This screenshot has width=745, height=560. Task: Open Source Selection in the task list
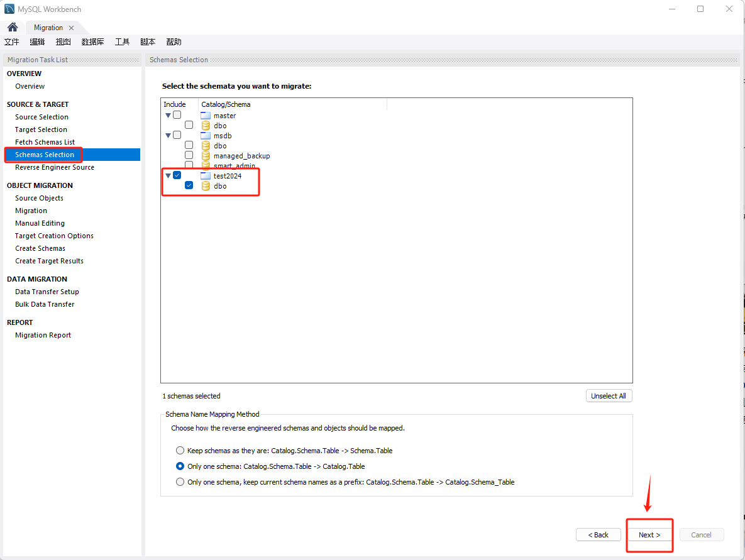pos(41,117)
